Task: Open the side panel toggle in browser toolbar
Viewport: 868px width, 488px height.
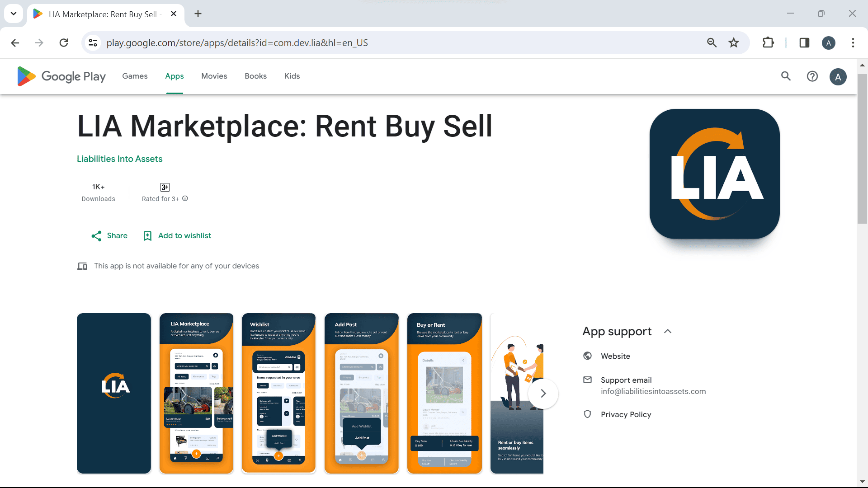Action: coord(804,42)
